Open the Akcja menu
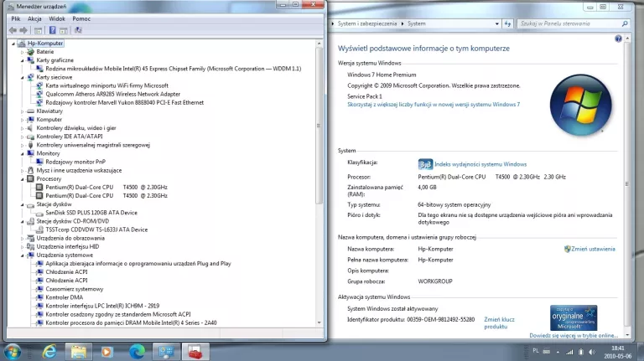644x361 pixels. [x=34, y=18]
